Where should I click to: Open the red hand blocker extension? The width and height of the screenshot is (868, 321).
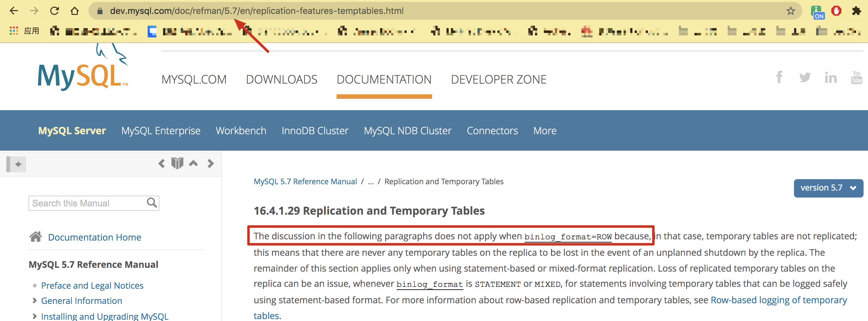pos(836,11)
